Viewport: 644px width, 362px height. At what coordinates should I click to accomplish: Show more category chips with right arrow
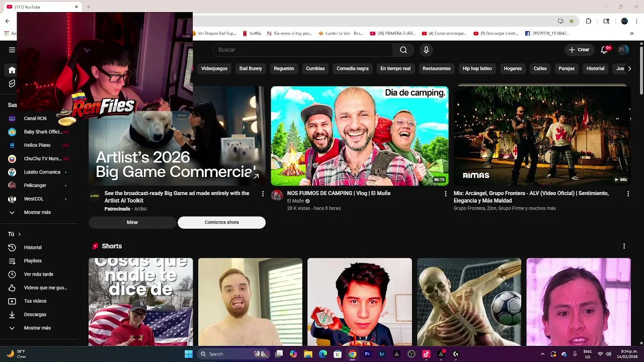point(629,68)
